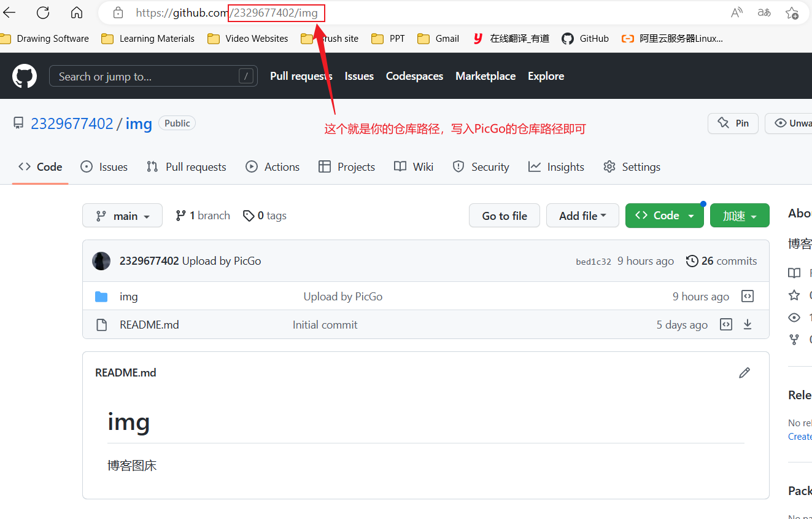Open the Projects tab
This screenshot has height=519, width=812.
[x=347, y=167]
